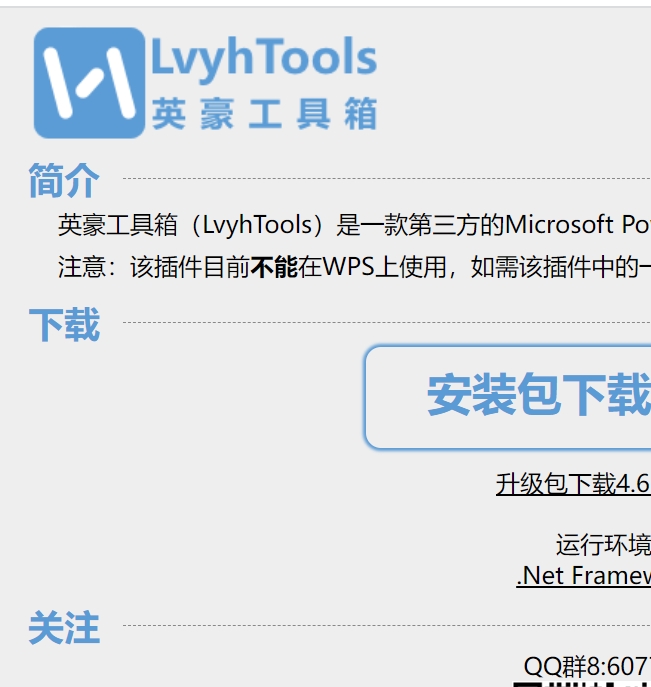Click the 运行环境 label

[603, 545]
